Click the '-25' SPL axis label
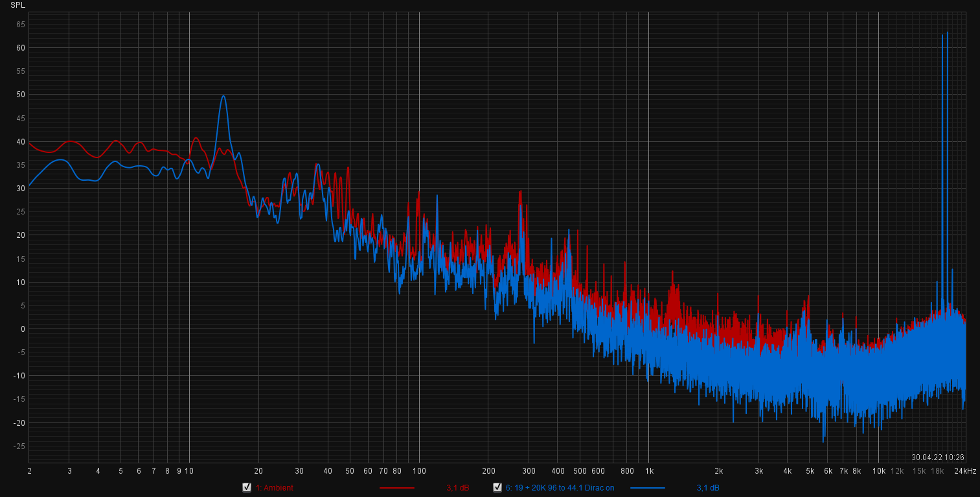Viewport: 980px width, 497px height. [x=19, y=446]
